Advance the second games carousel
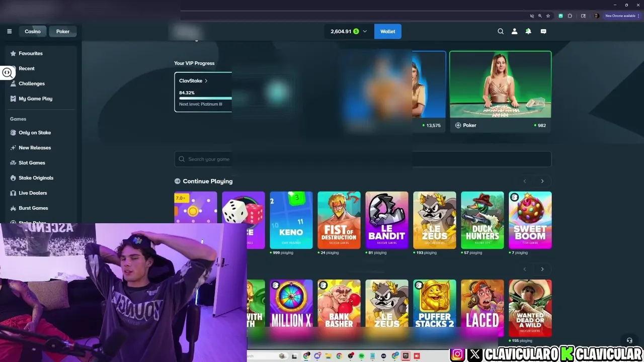644x362 pixels. coord(542,269)
